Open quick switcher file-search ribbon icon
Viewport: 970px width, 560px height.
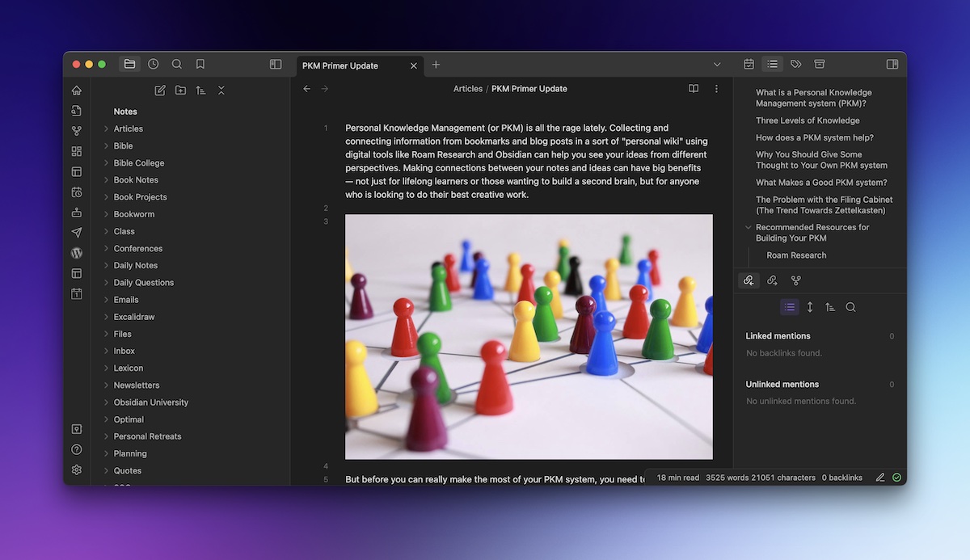pyautogui.click(x=77, y=111)
